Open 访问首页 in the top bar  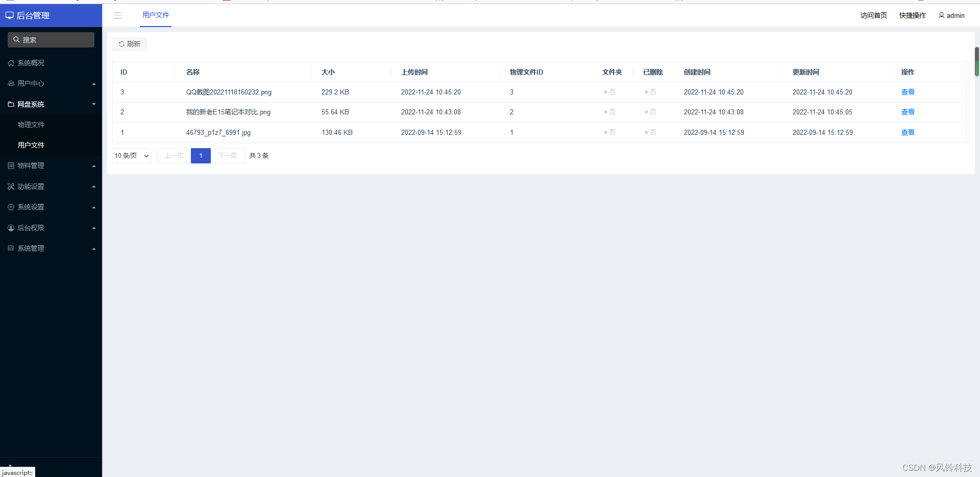(x=873, y=16)
